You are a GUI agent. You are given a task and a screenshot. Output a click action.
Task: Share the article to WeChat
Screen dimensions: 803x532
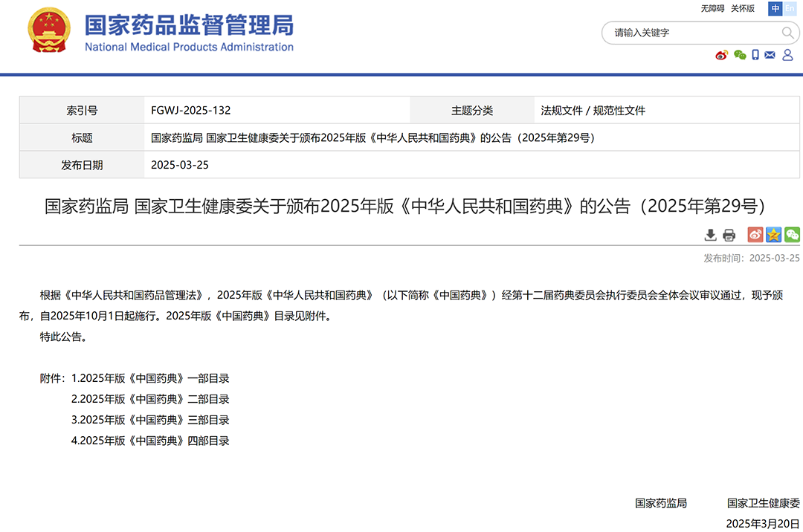coord(793,235)
